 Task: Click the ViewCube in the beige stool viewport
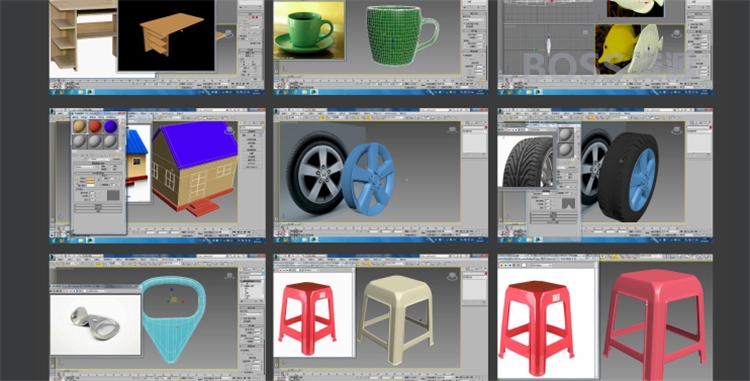pyautogui.click(x=452, y=276)
